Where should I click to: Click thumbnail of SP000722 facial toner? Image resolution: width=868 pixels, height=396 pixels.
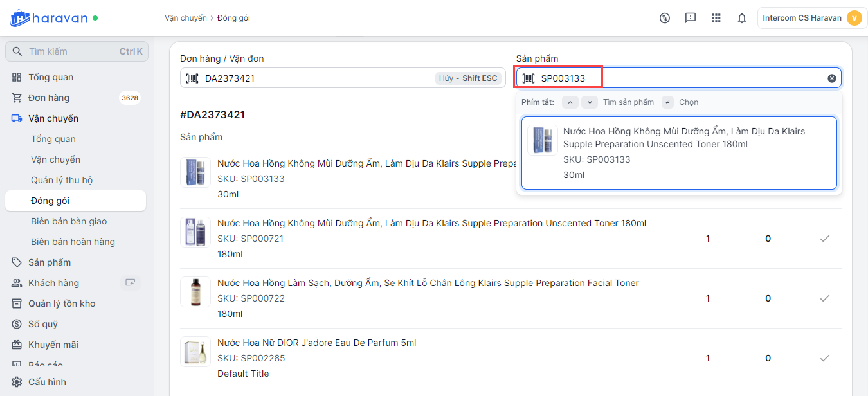[195, 292]
